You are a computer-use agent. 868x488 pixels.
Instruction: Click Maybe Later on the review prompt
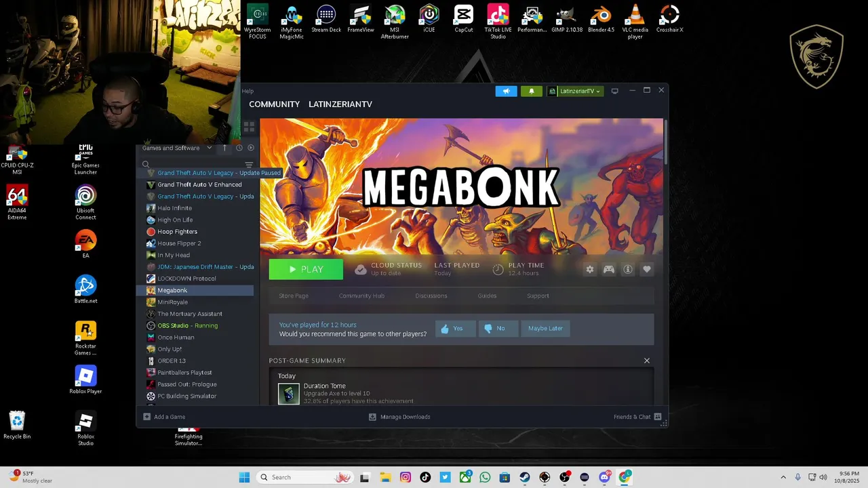[545, 329]
